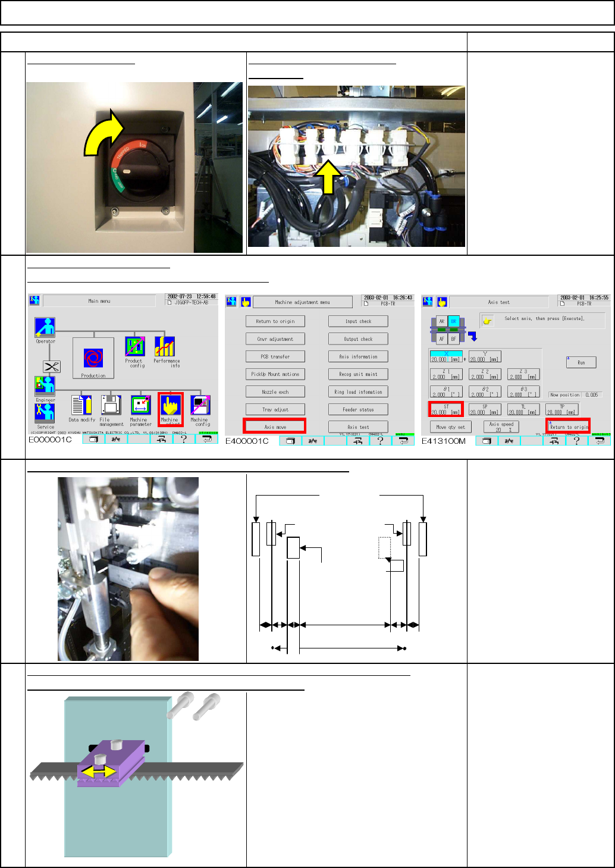The height and width of the screenshot is (868, 615).
Task: Click Axis speed 20 % button
Action: [501, 427]
